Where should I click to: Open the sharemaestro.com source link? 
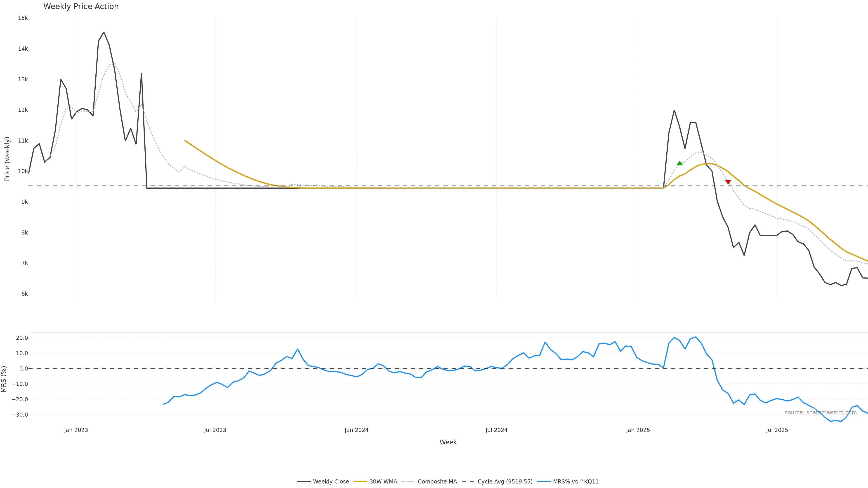pos(821,413)
